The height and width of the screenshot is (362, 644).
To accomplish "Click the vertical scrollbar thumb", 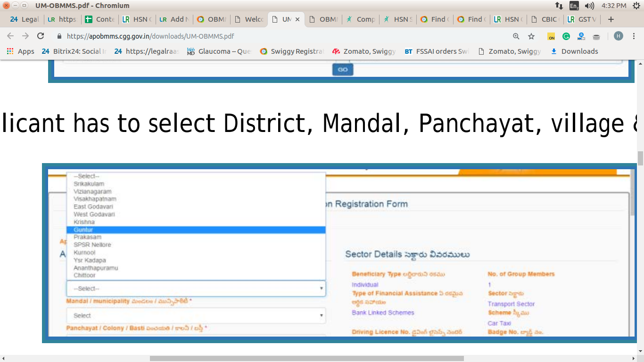I will [640, 158].
